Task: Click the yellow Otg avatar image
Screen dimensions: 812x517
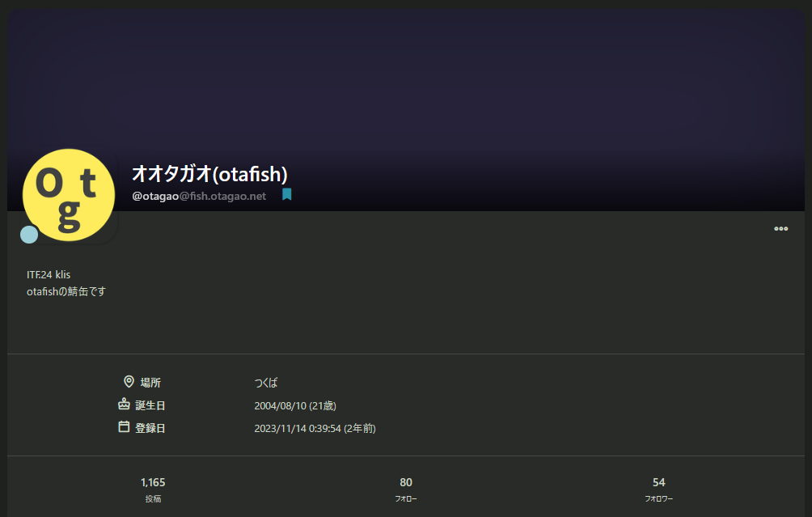Action: (x=69, y=194)
